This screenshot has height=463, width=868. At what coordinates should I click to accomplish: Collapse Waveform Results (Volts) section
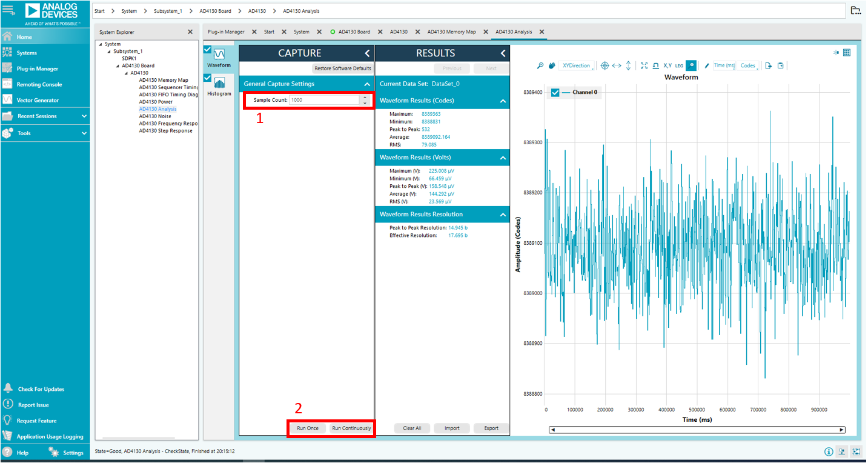click(503, 158)
